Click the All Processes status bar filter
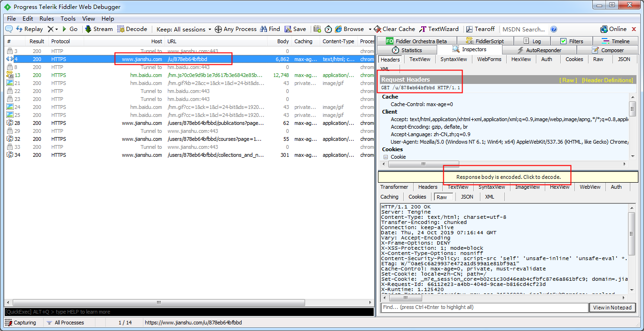 [65, 323]
